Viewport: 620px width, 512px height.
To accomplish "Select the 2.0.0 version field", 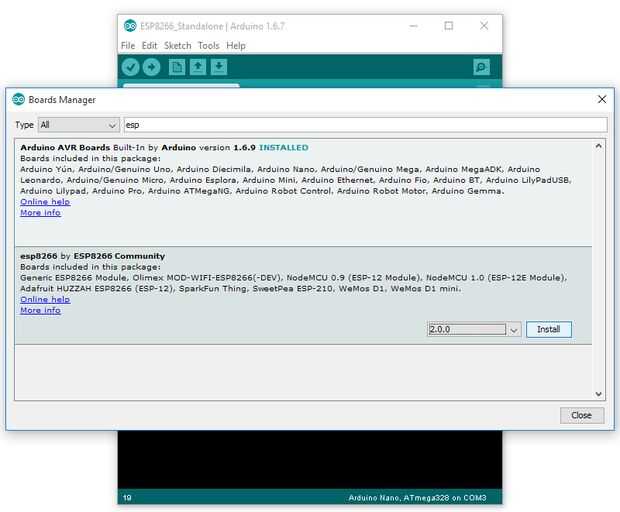I will 467,329.
